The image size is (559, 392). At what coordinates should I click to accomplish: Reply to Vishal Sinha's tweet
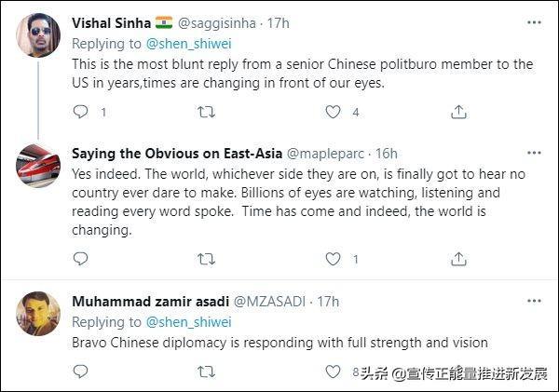[81, 112]
